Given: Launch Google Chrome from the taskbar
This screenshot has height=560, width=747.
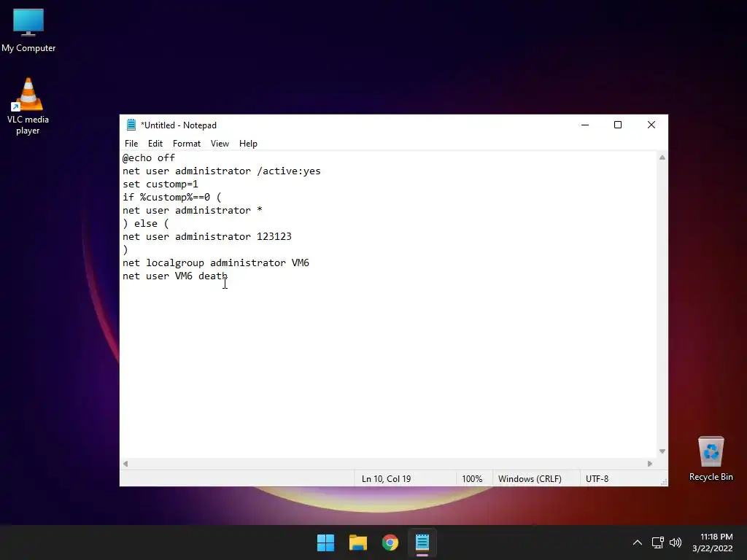Looking at the screenshot, I should 390,542.
